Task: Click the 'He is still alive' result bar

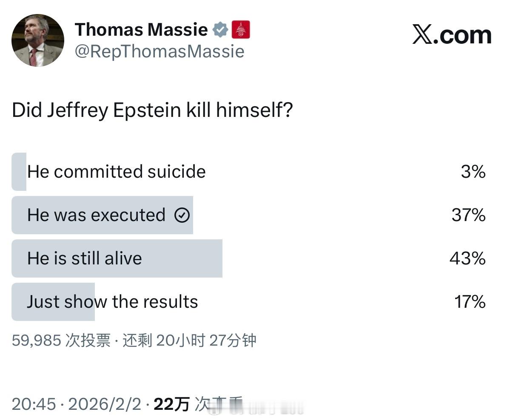Action: coord(117,258)
